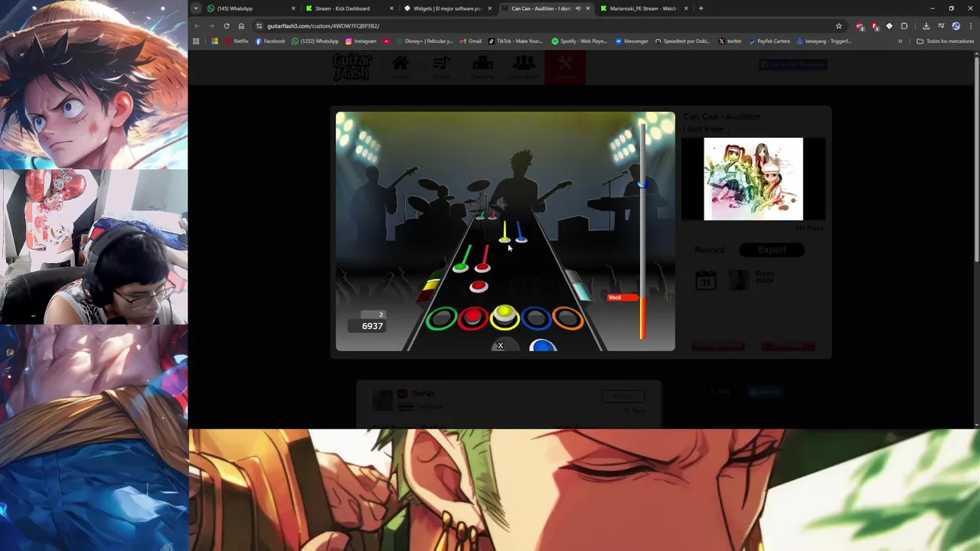
Task: Hit the yellow fret button
Action: [505, 317]
